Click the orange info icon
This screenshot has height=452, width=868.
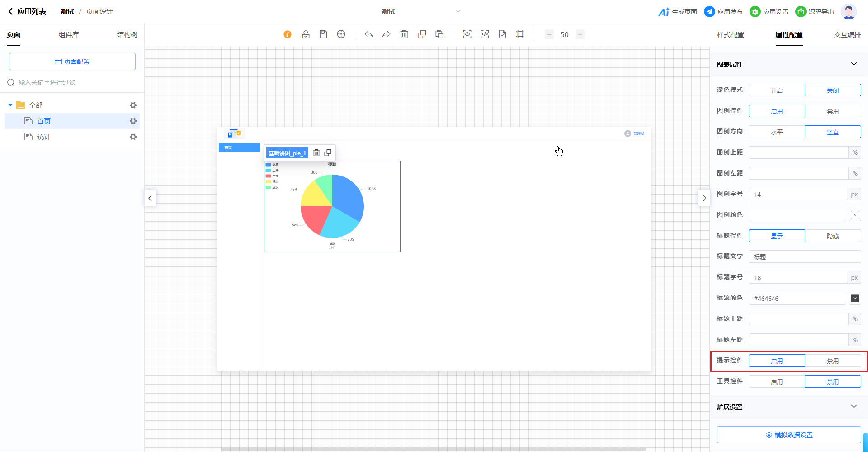tap(288, 34)
